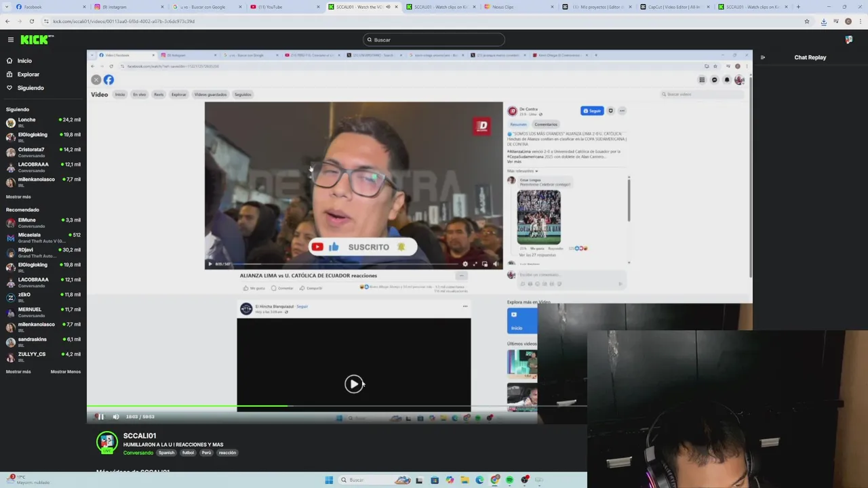Select the futbol tag

click(x=188, y=453)
